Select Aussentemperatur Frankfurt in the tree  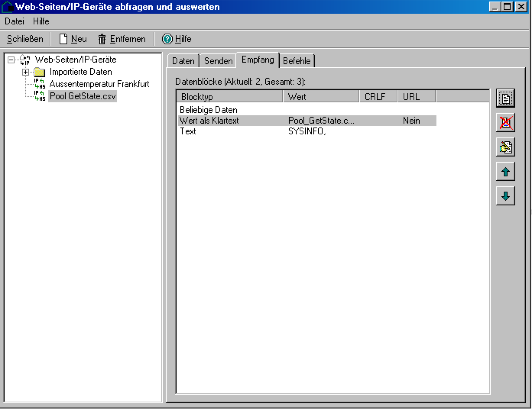tap(99, 84)
